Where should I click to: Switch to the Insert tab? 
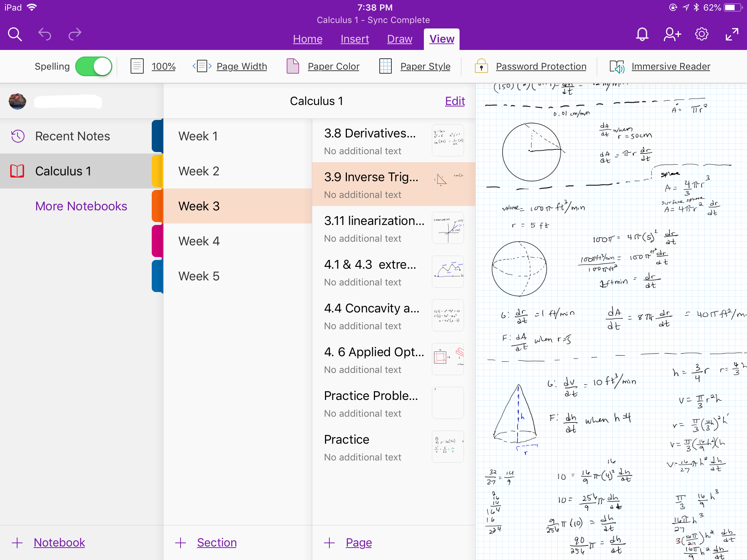click(355, 39)
